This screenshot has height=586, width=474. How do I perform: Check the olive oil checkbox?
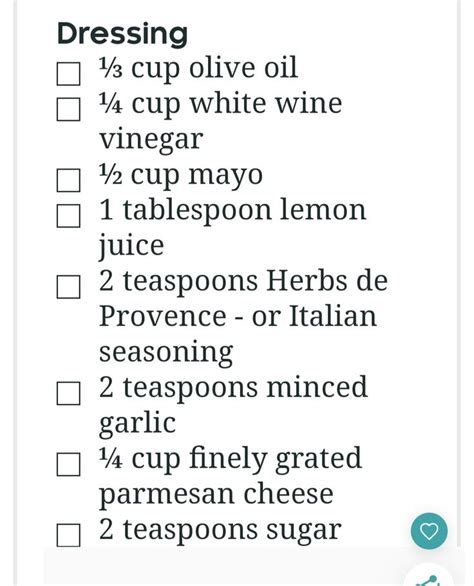tap(68, 74)
